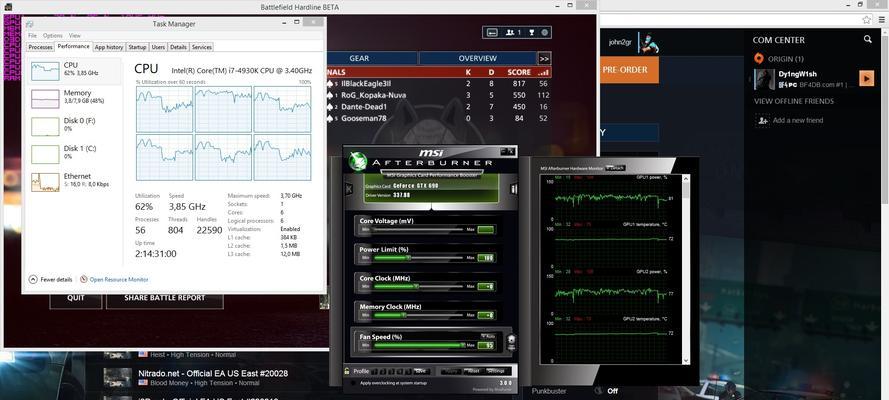The width and height of the screenshot is (889, 400).
Task: Click the john2gr username in Battlelog header
Action: coord(620,42)
